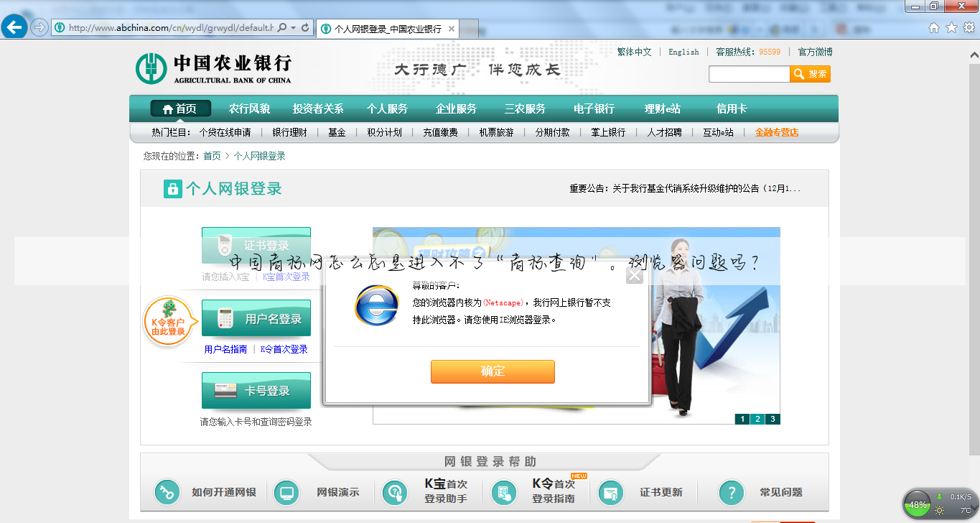
Task: Open 投资者关系 menu
Action: point(318,108)
